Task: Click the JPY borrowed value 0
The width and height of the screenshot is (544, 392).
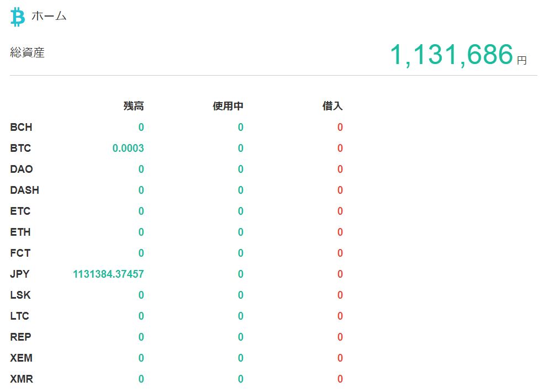Action: click(x=340, y=274)
